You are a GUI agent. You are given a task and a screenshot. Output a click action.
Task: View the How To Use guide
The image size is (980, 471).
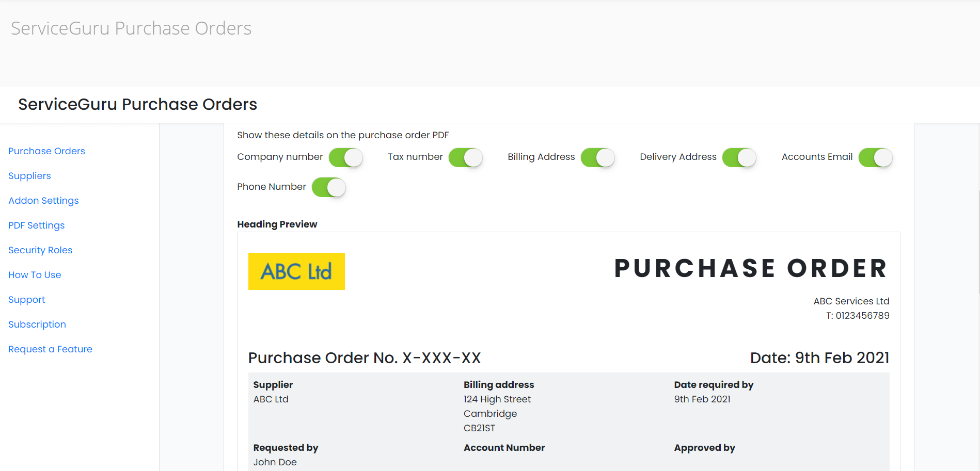click(35, 275)
